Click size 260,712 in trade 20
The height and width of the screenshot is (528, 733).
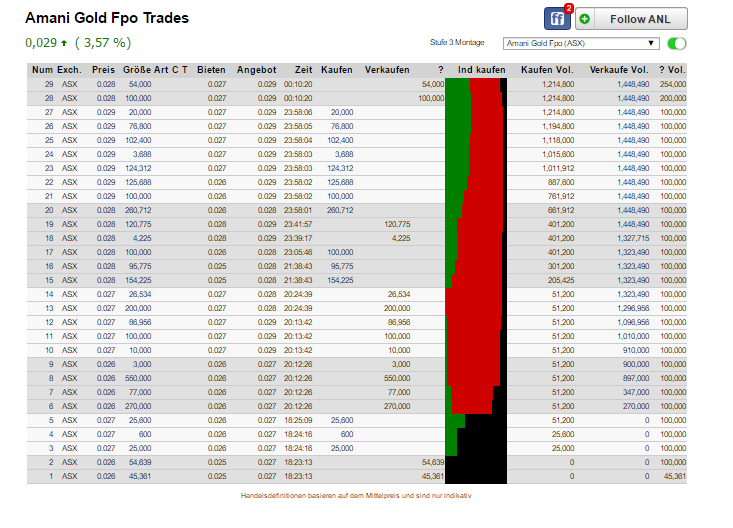pos(138,210)
